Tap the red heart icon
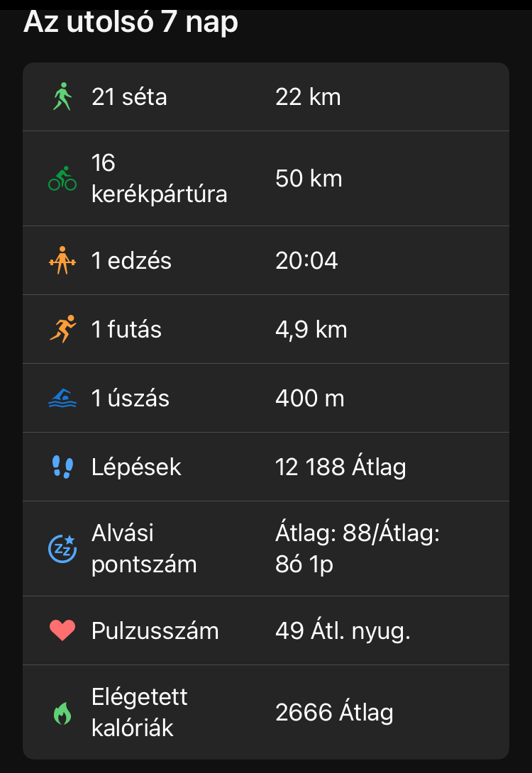Viewport: 532px width, 773px height. [x=62, y=630]
